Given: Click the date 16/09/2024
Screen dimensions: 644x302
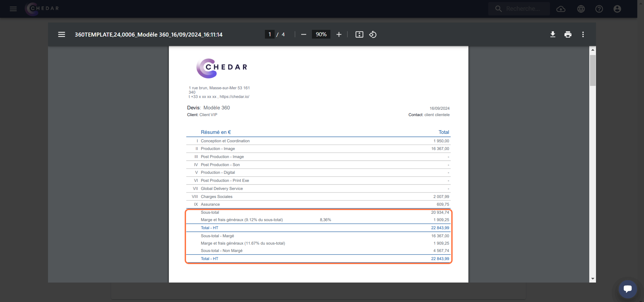Looking at the screenshot, I should pyautogui.click(x=440, y=108).
